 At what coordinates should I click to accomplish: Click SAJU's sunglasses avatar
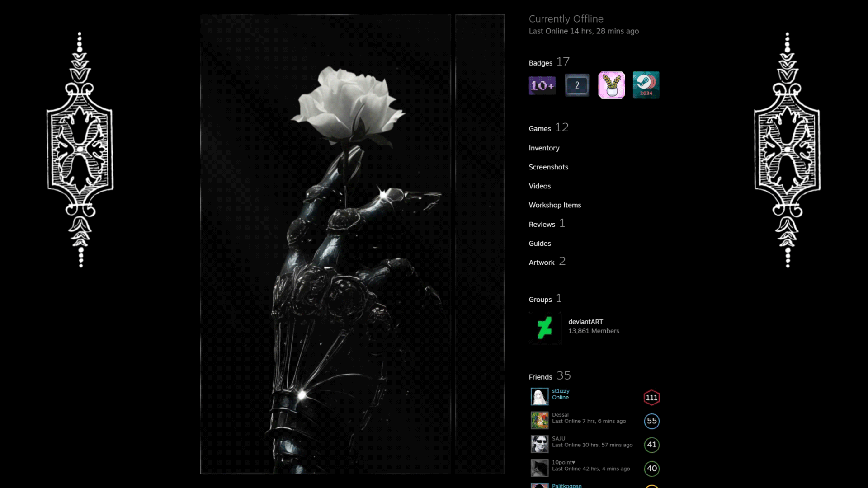point(539,444)
